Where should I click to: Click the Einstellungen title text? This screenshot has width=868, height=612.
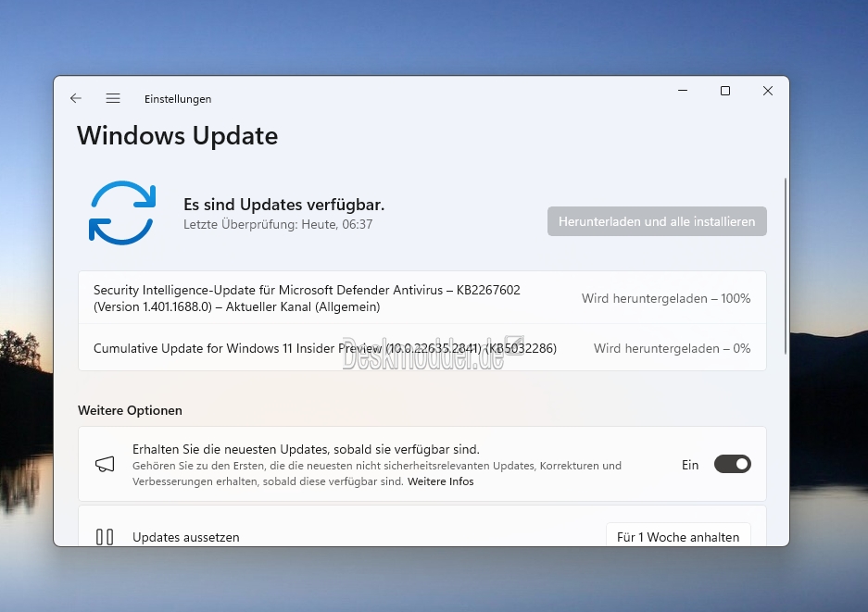click(178, 98)
